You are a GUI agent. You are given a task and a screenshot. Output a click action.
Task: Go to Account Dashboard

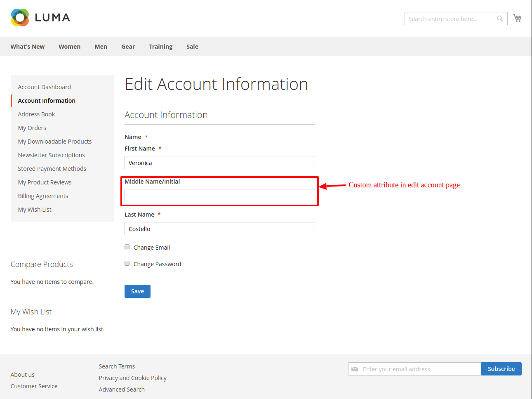coord(45,87)
